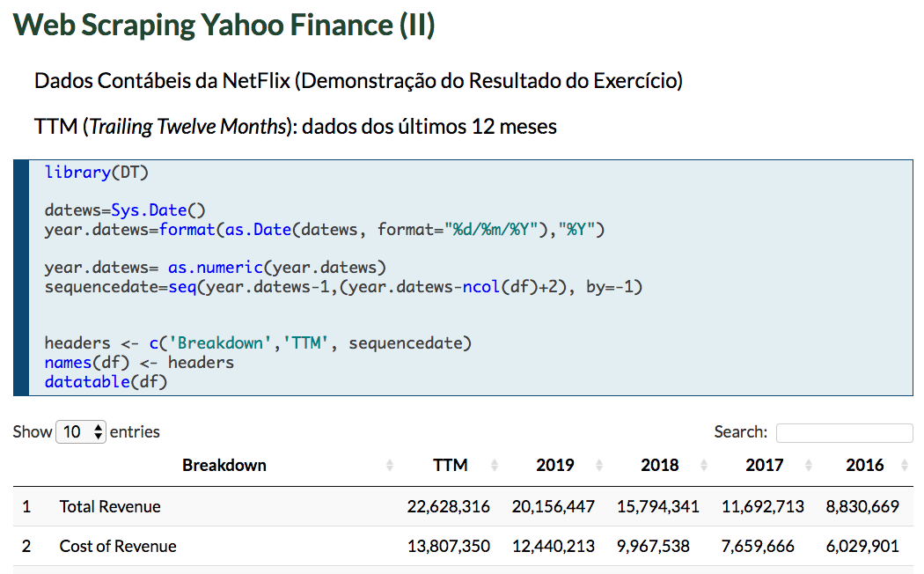Click the Breakdown column header text

click(x=224, y=466)
